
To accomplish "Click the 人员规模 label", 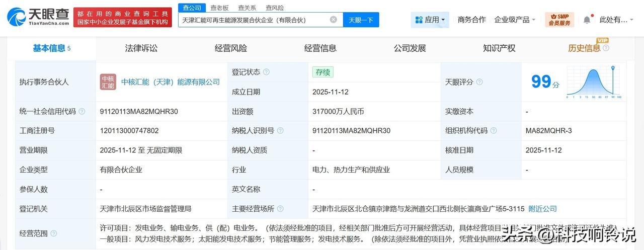I will 459,170.
